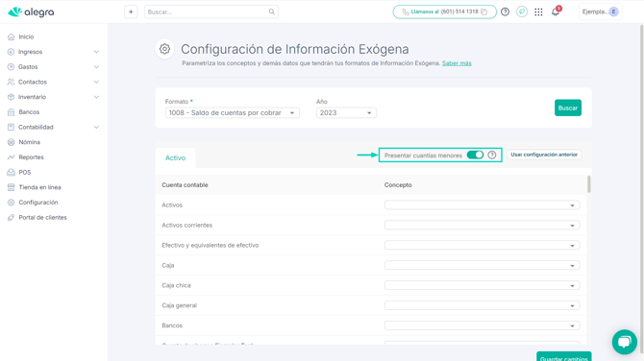
Task: Switch to the Activo tab
Action: 175,157
